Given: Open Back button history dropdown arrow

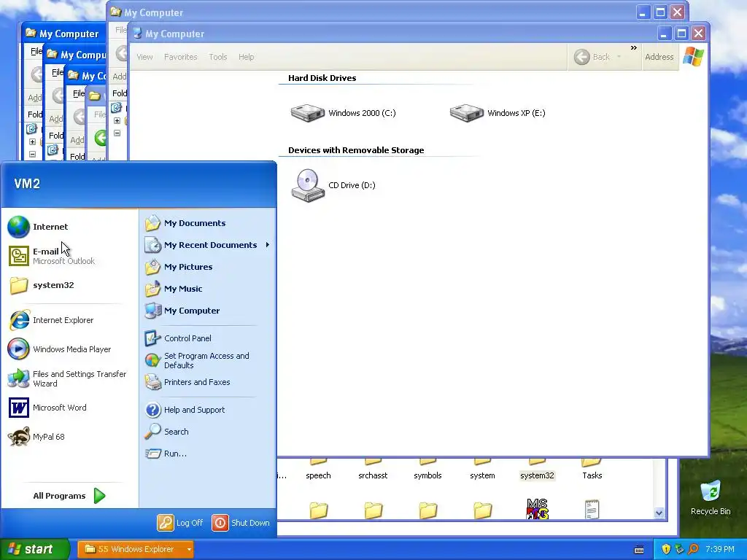Looking at the screenshot, I should pyautogui.click(x=619, y=57).
